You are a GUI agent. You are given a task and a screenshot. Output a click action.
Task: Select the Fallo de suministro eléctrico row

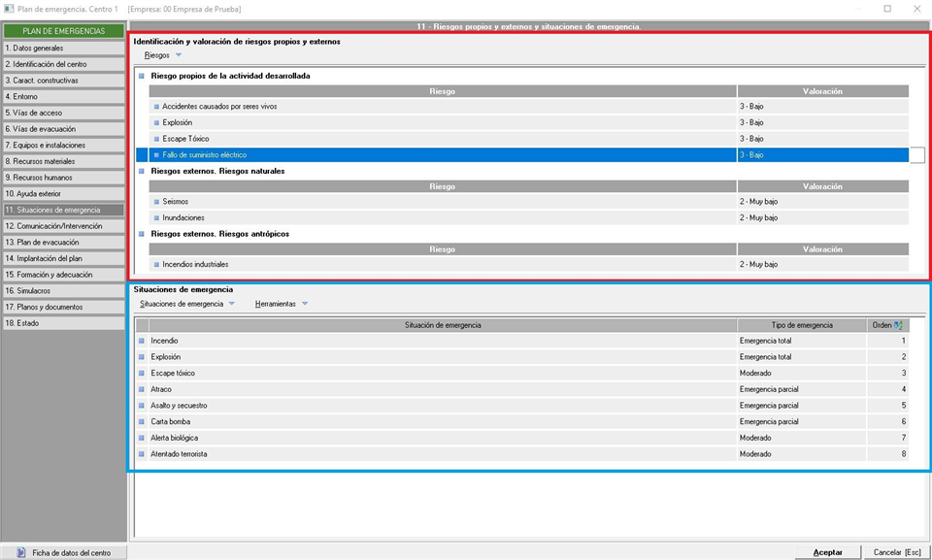tap(522, 154)
